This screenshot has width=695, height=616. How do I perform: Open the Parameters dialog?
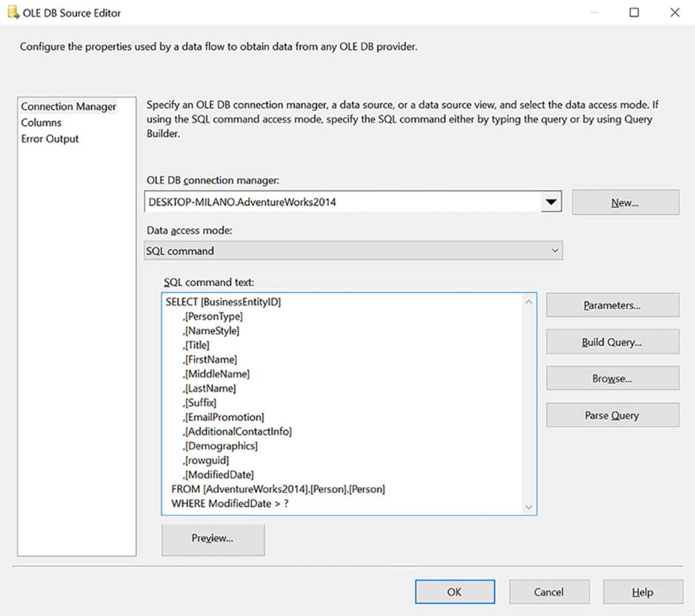pos(612,304)
